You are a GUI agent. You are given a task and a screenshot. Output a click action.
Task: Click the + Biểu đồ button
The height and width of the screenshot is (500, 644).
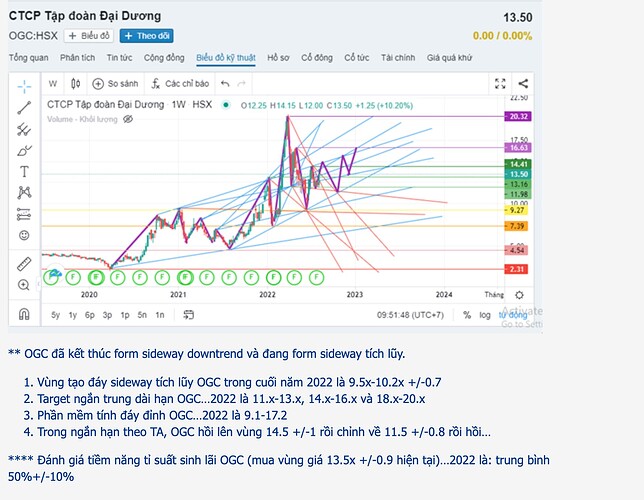coord(89,36)
